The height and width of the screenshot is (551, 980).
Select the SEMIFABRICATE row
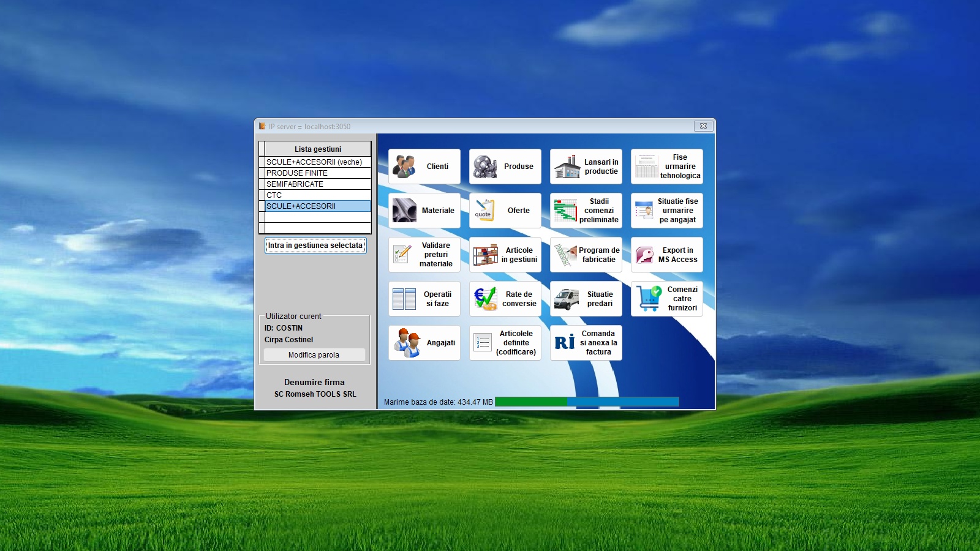coord(318,184)
